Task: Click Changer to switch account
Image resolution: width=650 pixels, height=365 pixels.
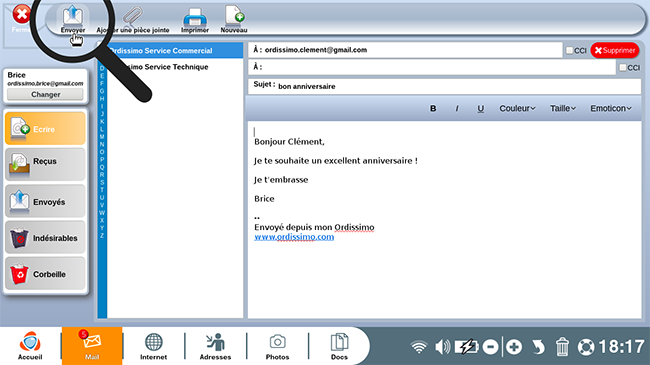Action: [x=45, y=95]
